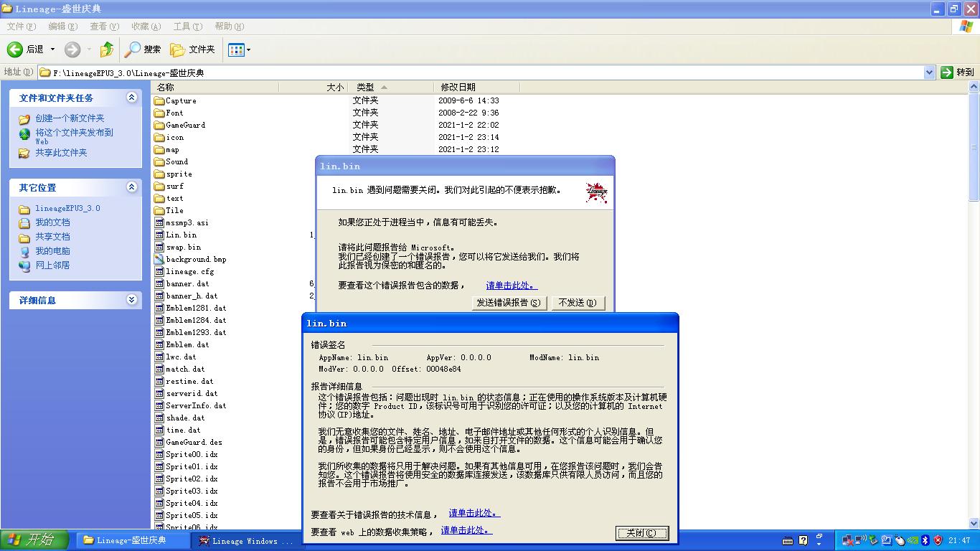Image resolution: width=980 pixels, height=551 pixels.
Task: Click the 关闭(C) button in details dialog
Action: coord(642,533)
